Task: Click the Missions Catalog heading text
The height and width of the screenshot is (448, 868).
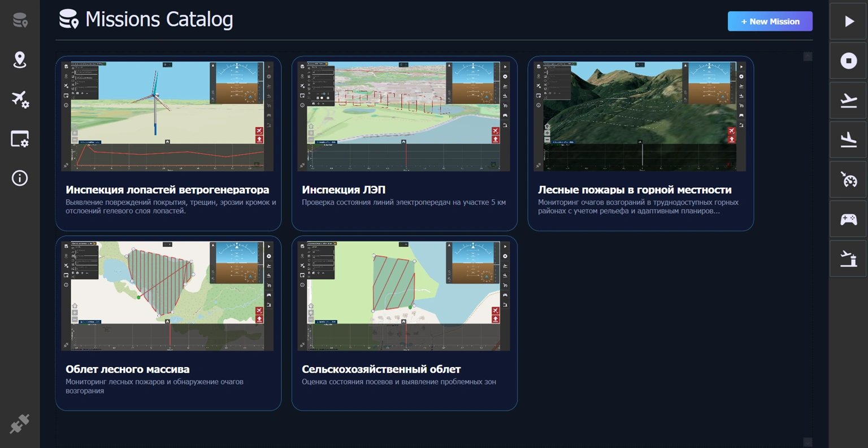Action: click(x=159, y=20)
